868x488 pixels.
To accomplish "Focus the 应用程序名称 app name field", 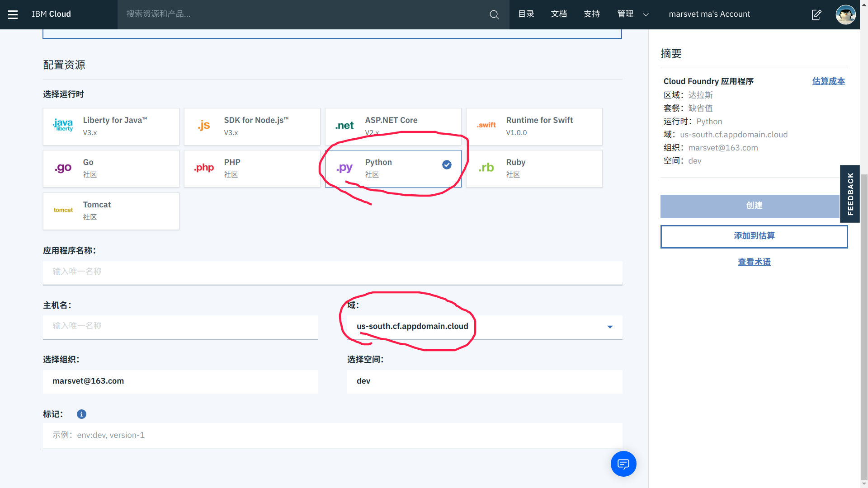I will tap(333, 272).
